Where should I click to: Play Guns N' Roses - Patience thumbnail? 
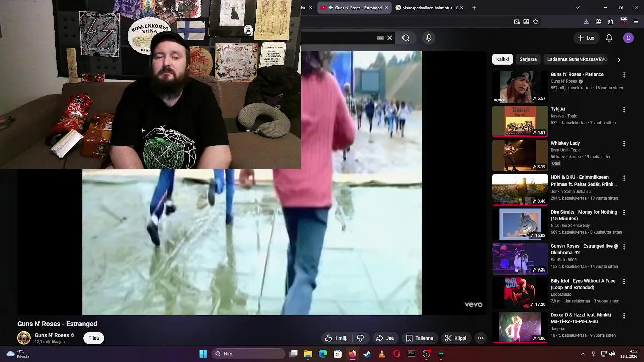(520, 86)
